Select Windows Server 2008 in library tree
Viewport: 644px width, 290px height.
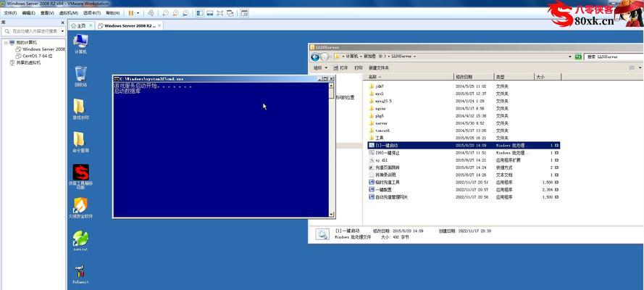pos(40,49)
